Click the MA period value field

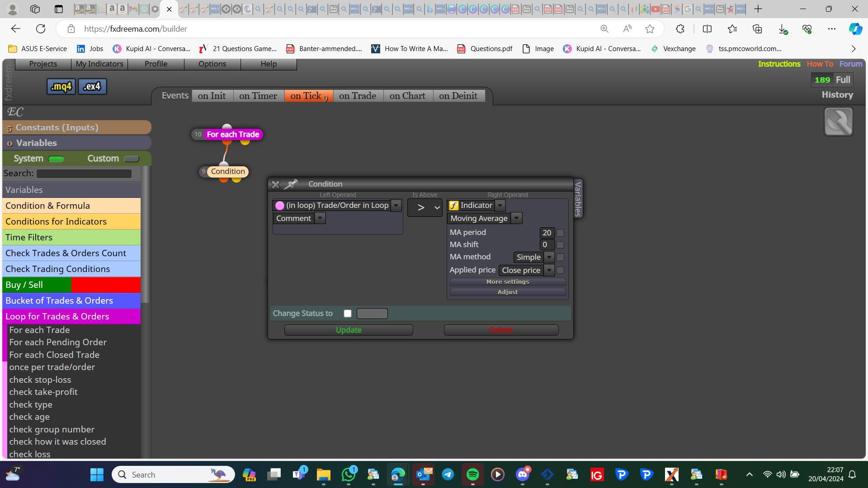point(547,233)
